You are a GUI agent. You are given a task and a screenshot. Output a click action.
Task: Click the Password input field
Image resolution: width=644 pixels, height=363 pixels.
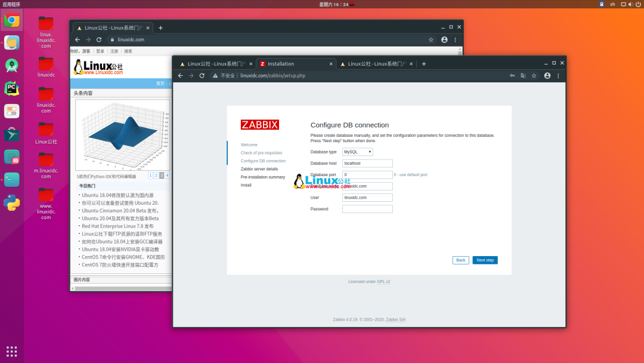[367, 209]
